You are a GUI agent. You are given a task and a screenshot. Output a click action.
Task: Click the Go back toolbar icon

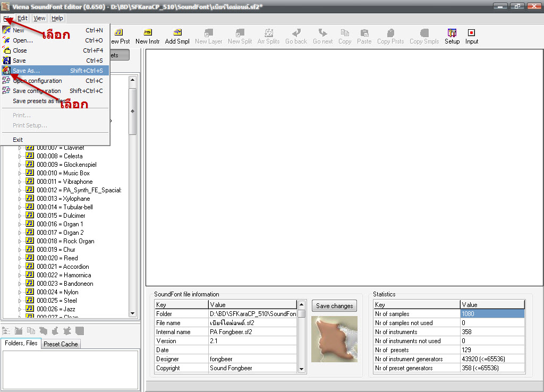tap(296, 32)
